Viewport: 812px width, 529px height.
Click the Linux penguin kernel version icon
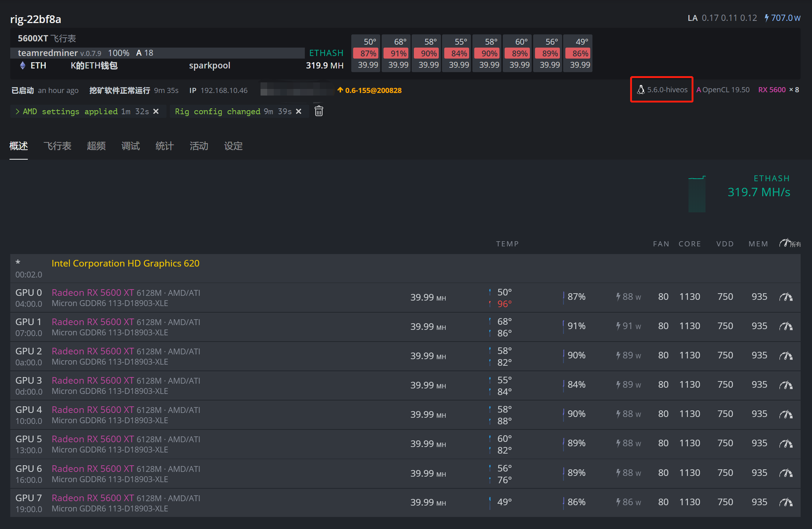point(640,90)
